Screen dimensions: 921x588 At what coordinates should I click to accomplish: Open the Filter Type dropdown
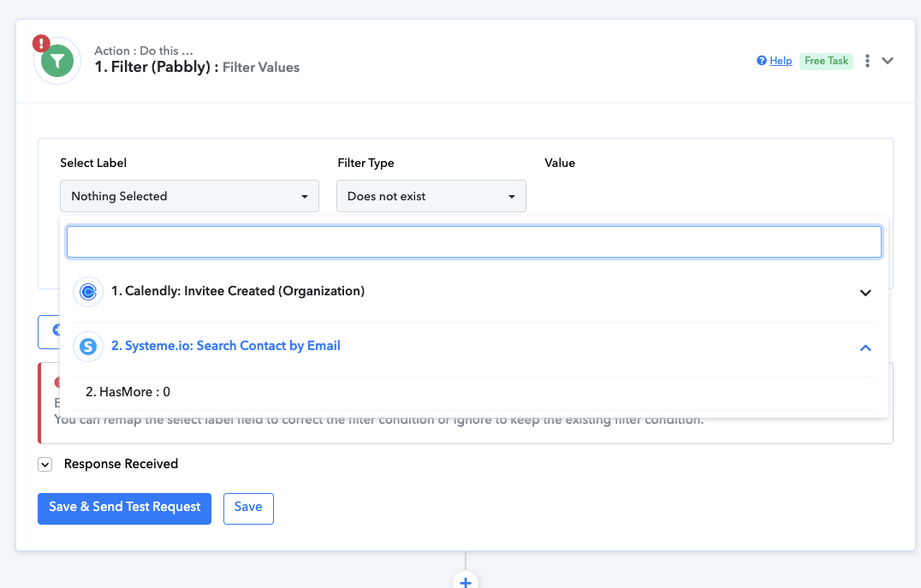[x=431, y=196]
